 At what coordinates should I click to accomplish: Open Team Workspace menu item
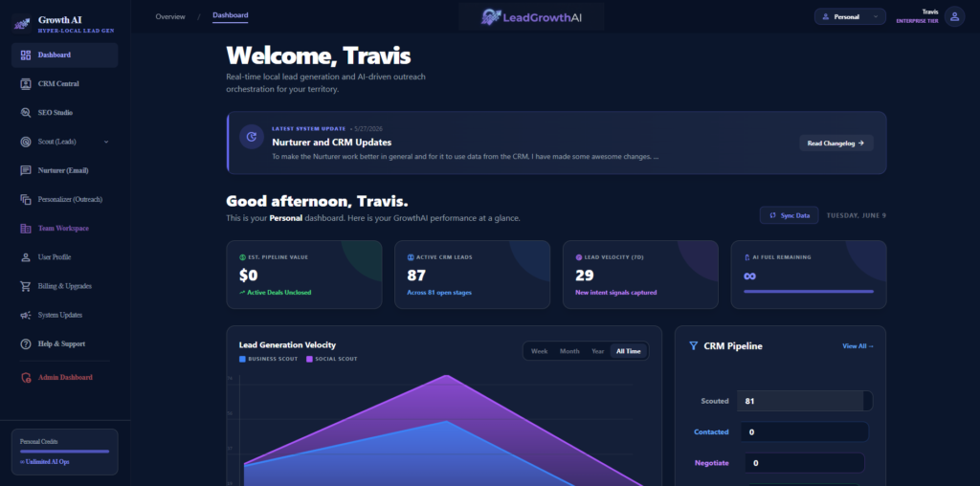(x=64, y=229)
